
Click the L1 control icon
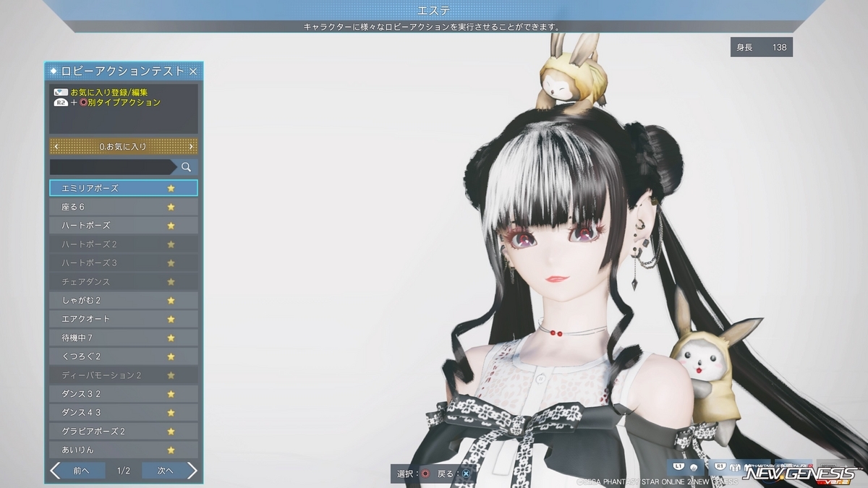tap(678, 466)
